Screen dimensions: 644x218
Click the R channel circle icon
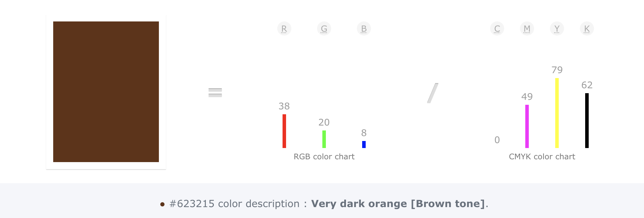pos(284,28)
